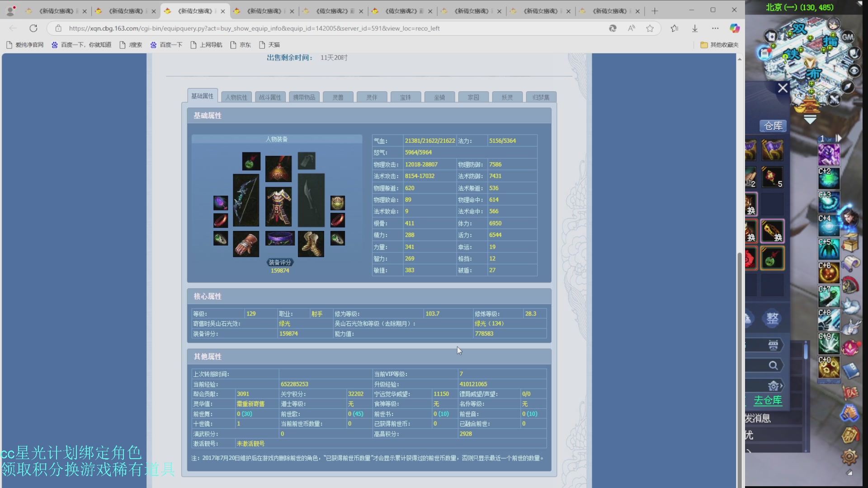
Task: Switch to 人物抗性 tab
Action: coord(236,97)
